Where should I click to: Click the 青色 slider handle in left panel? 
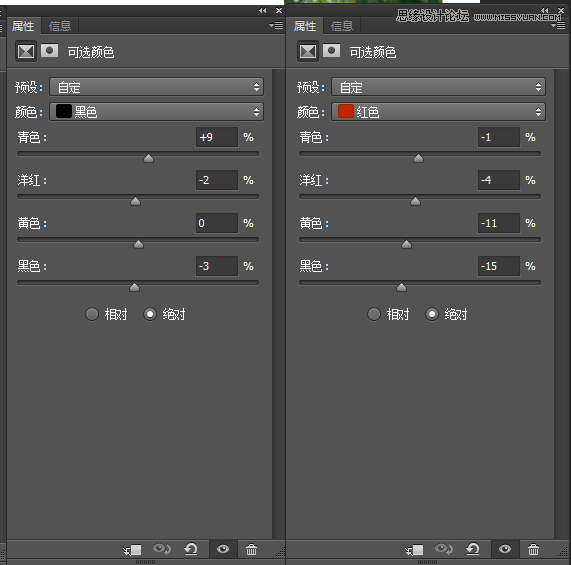coord(149,158)
